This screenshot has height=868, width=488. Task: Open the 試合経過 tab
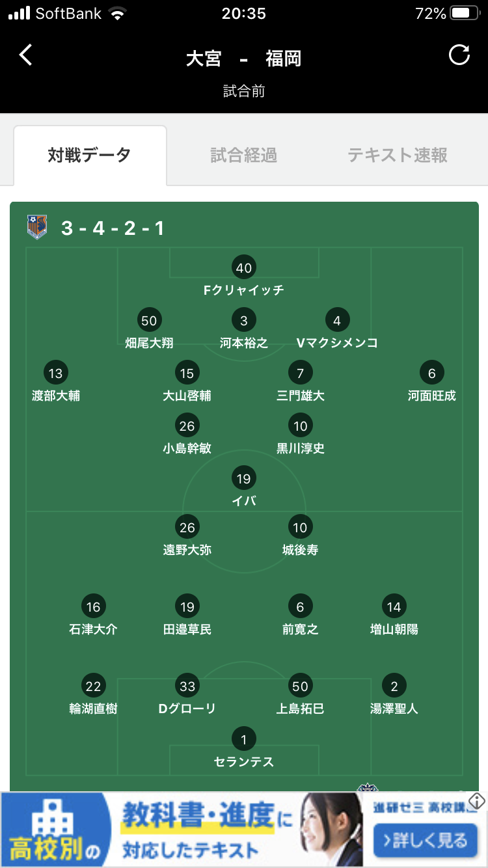coord(244,156)
